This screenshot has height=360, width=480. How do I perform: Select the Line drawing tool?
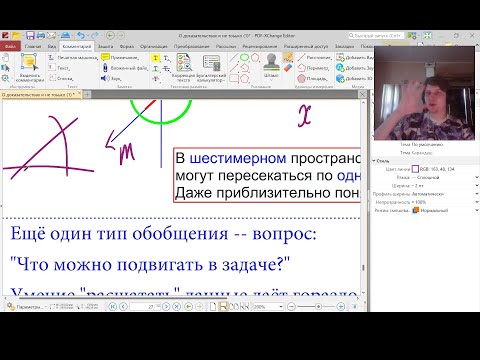pyautogui.click(x=234, y=58)
